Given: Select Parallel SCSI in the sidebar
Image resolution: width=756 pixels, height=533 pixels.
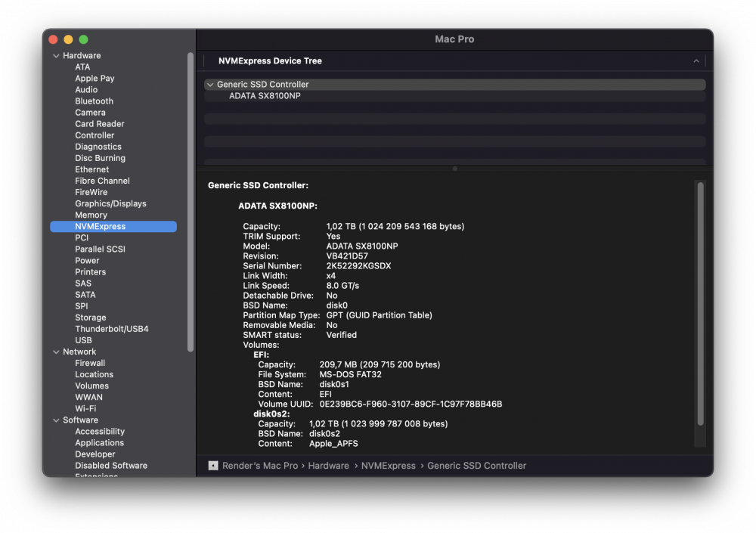Looking at the screenshot, I should pyautogui.click(x=100, y=249).
